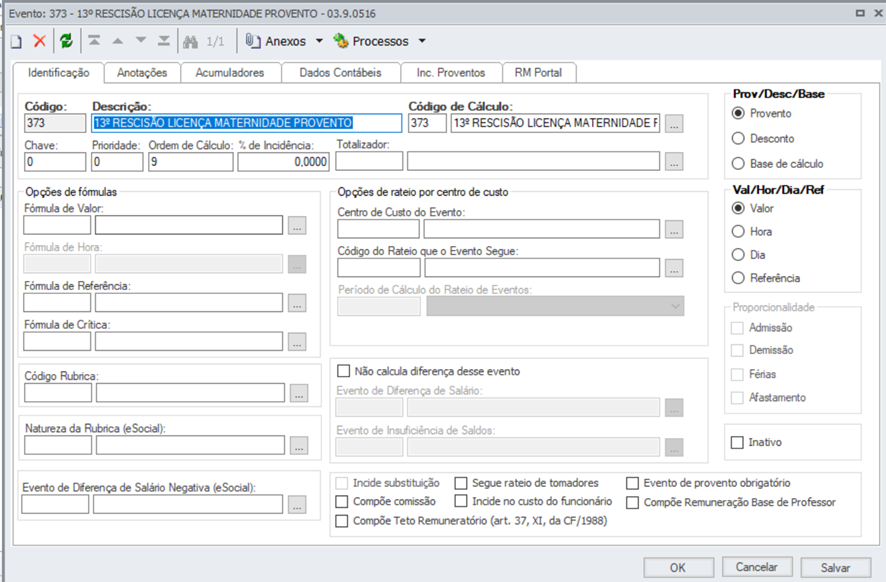Viewport: 886px width, 582px height.
Task: Open lookup for Código de Cálculo
Action: (674, 123)
